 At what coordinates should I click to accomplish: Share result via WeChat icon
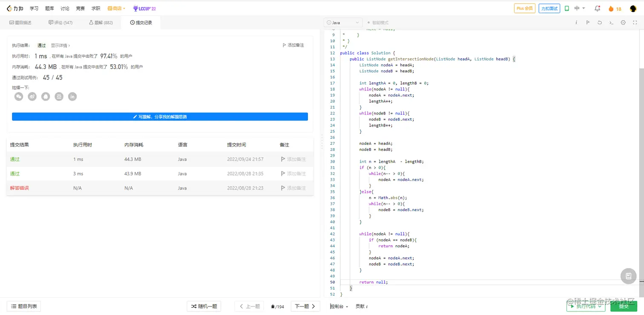[x=19, y=97]
